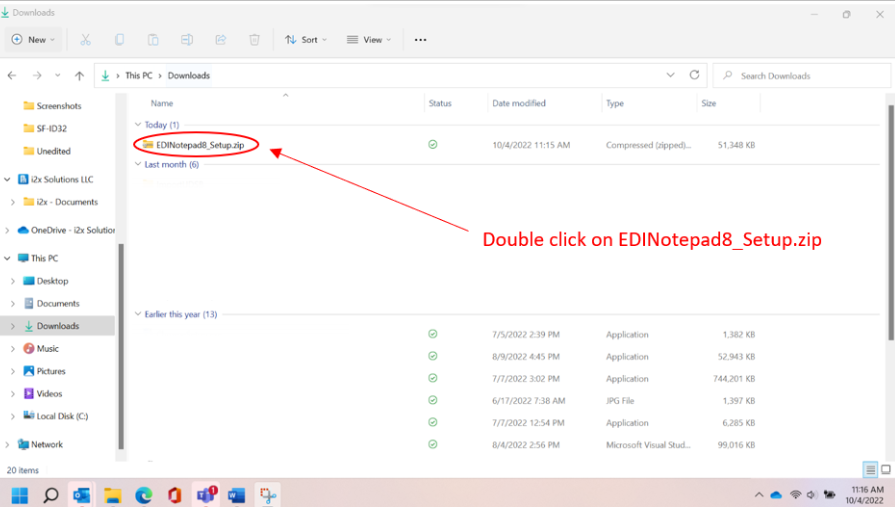
Task: Open the Sort dropdown menu
Action: point(306,39)
